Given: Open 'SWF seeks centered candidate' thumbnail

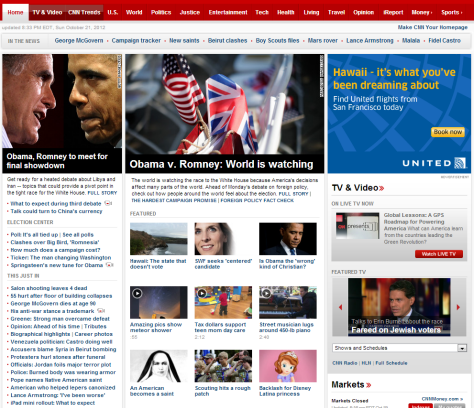Looking at the screenshot, I should 223,239.
